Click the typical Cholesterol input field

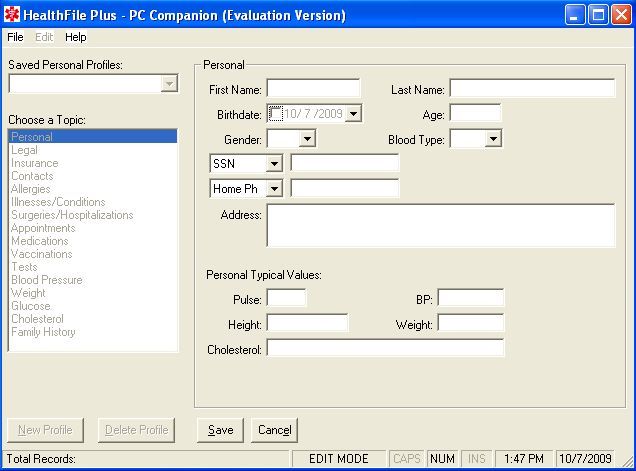coord(385,348)
